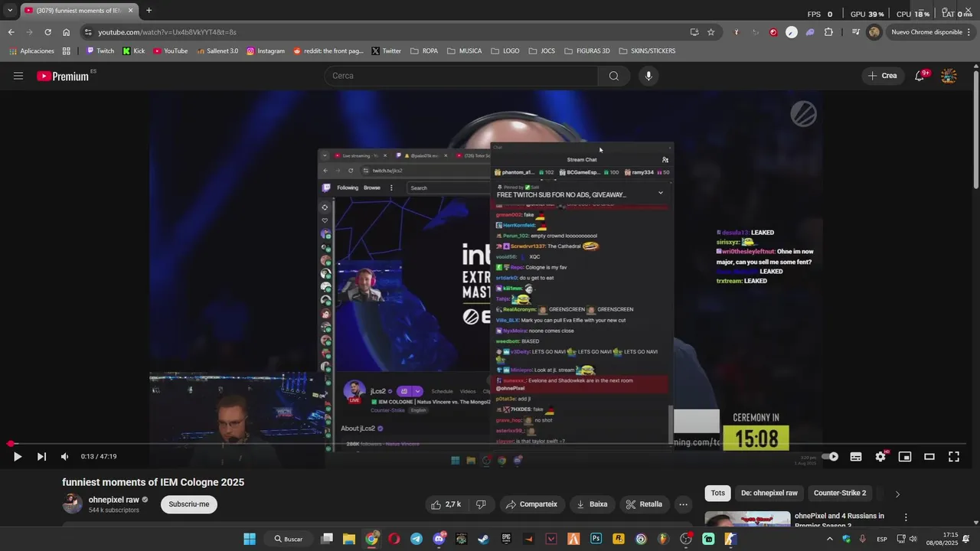Reload the page in Chrome

[x=47, y=32]
